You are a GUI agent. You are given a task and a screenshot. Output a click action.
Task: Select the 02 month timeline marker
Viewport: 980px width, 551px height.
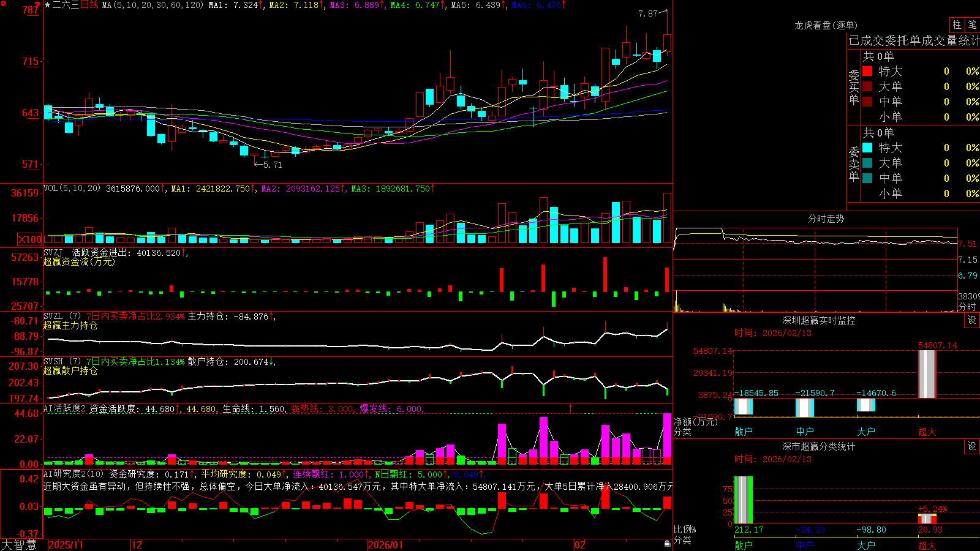pyautogui.click(x=580, y=545)
